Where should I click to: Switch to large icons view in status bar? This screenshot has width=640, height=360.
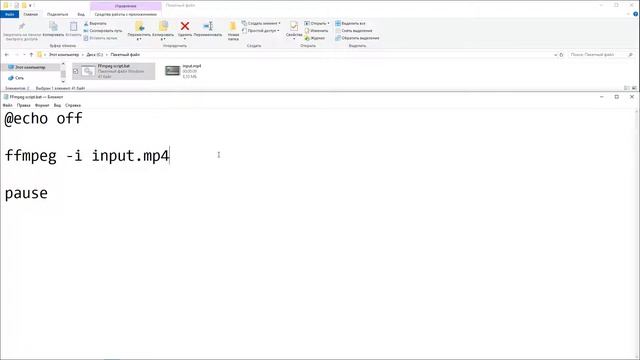(x=634, y=88)
